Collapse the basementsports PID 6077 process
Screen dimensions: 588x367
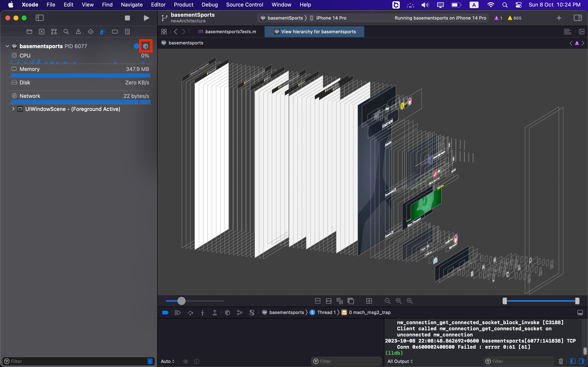7,46
